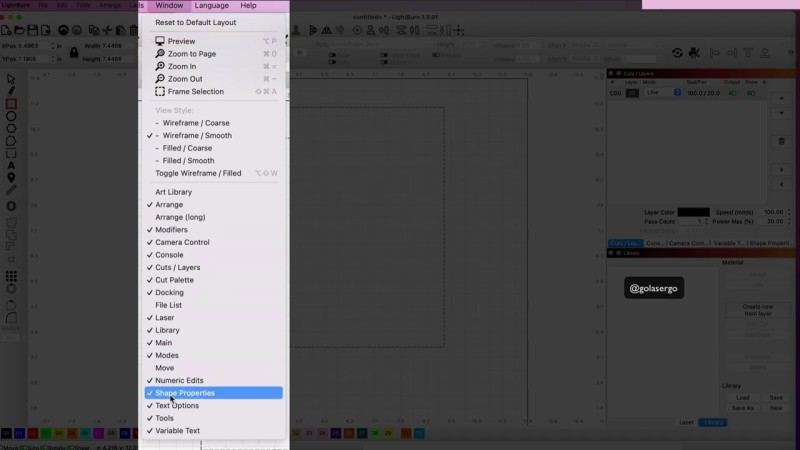
Task: Click the Save As library button
Action: (743, 408)
